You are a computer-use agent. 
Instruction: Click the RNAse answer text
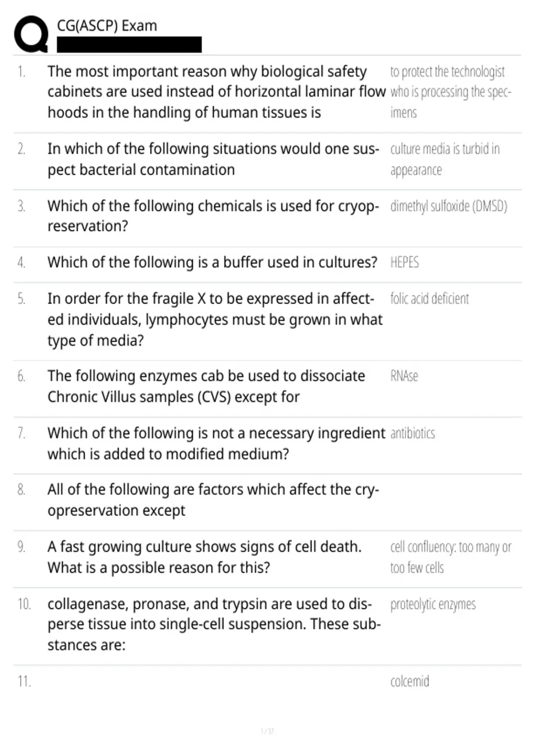[404, 376]
